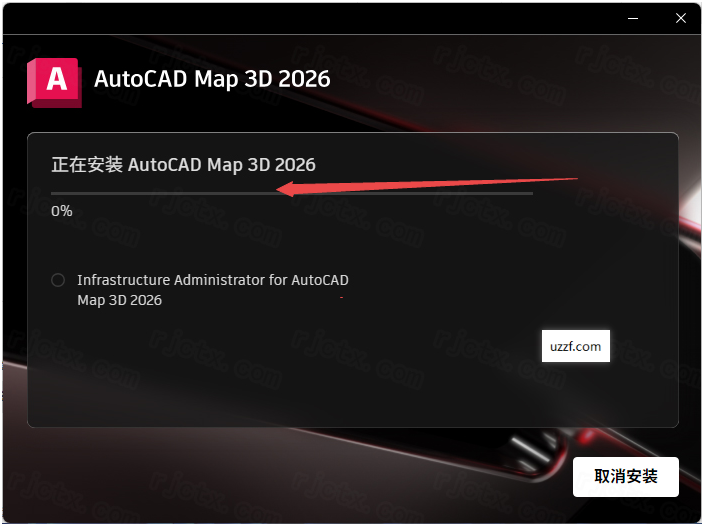Image resolution: width=704 pixels, height=526 pixels.
Task: Click the uzzf.com white label
Action: click(x=575, y=346)
